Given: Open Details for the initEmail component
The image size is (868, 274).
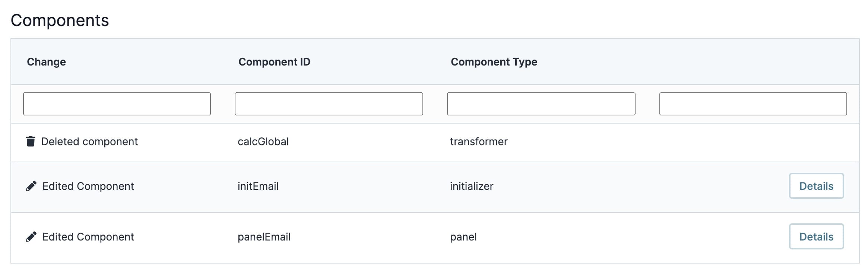Looking at the screenshot, I should (x=816, y=186).
